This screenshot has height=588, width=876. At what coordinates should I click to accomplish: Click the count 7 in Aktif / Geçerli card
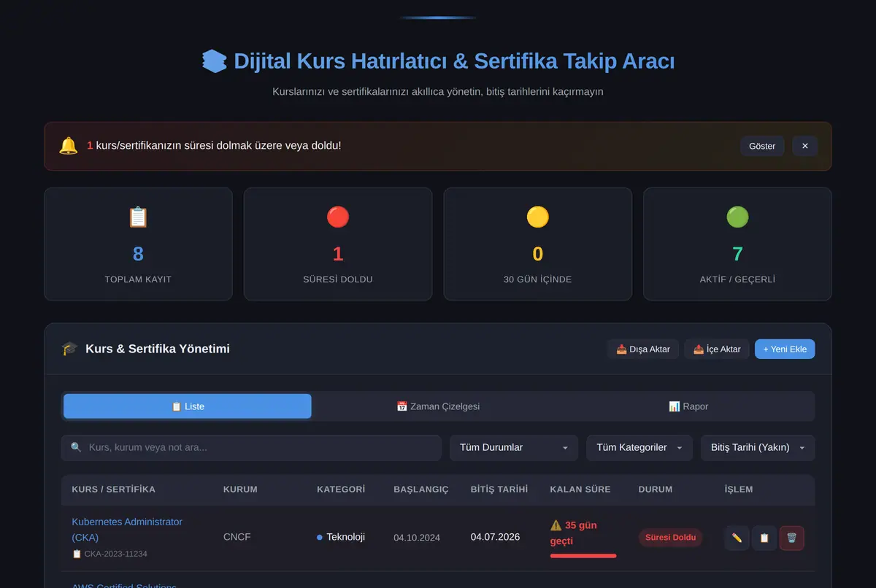(737, 254)
